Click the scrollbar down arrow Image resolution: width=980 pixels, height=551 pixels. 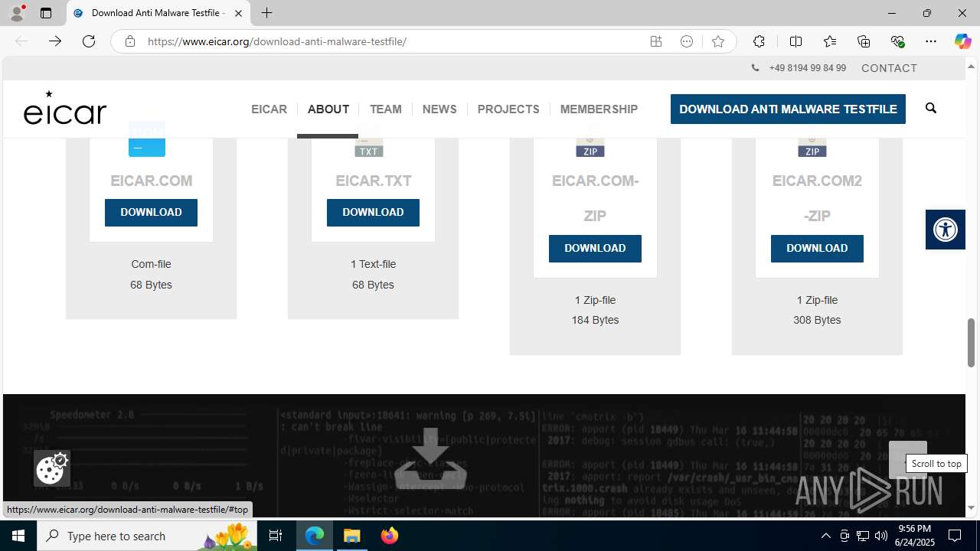pos(972,507)
